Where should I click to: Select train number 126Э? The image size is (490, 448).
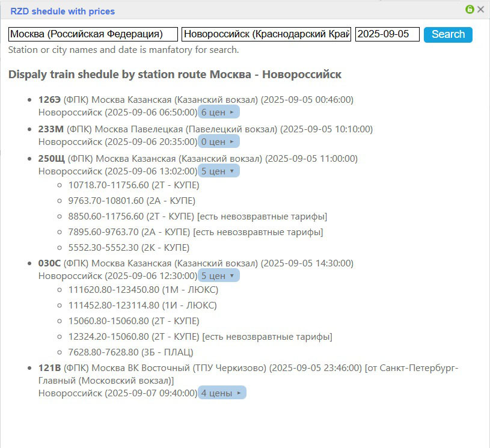click(x=49, y=100)
